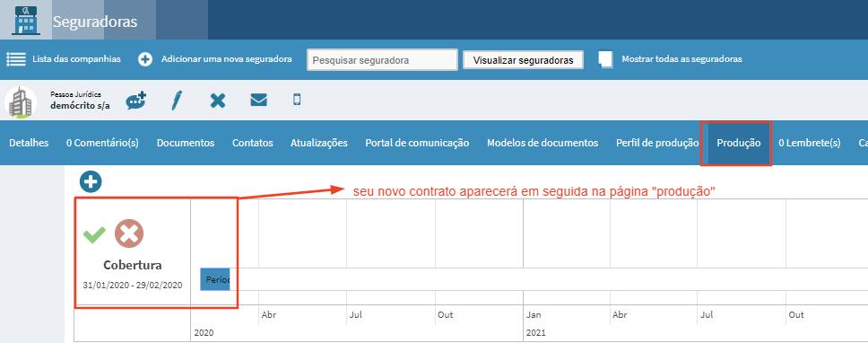Cancel the Cobertura contract with the red X

coord(129,233)
